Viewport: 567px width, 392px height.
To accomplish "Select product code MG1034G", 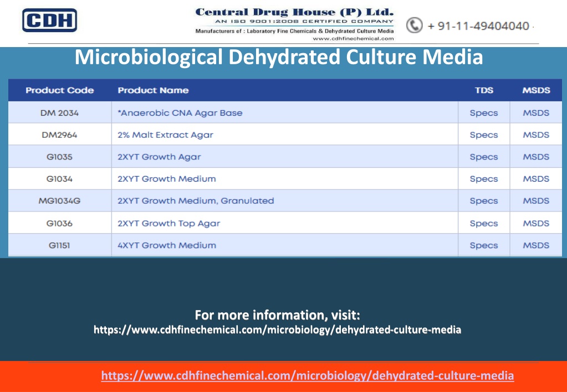I will [x=59, y=201].
